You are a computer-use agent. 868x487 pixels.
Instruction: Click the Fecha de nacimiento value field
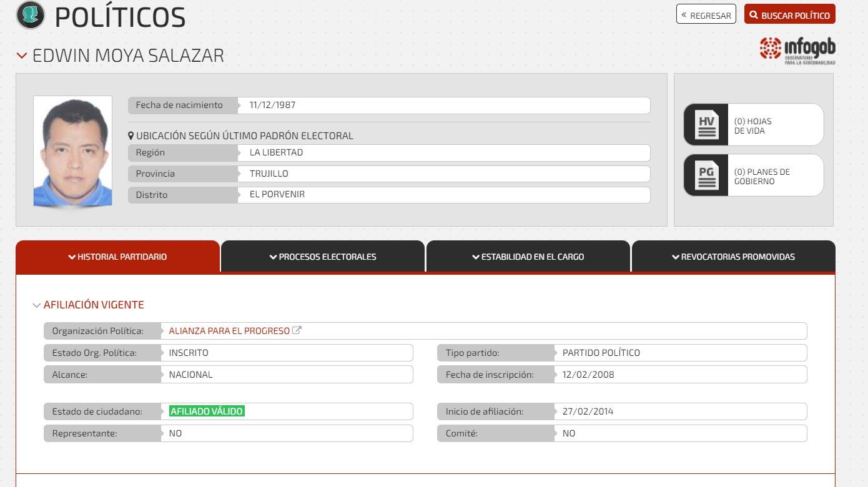point(443,105)
